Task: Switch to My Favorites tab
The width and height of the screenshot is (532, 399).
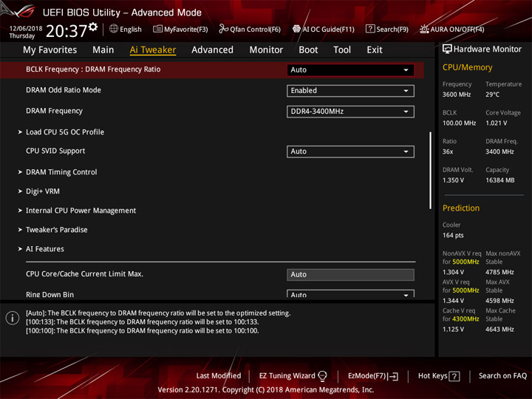Action: (50, 50)
